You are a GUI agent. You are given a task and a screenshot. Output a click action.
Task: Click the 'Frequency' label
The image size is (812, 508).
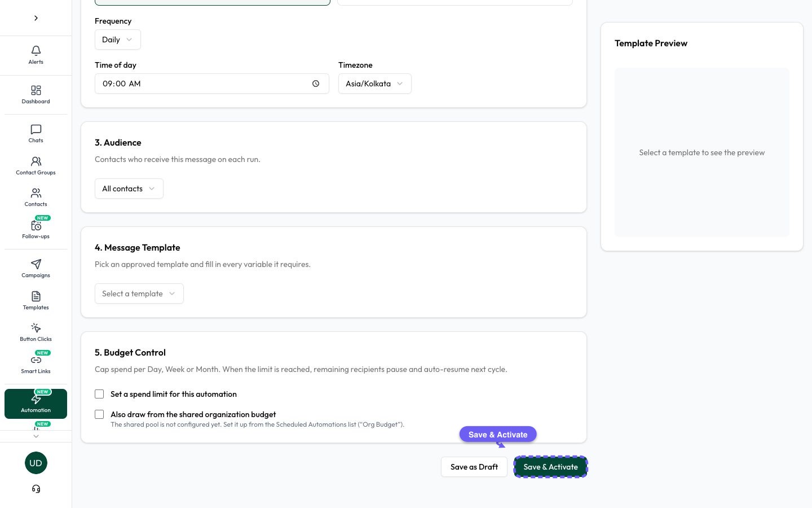pyautogui.click(x=113, y=21)
